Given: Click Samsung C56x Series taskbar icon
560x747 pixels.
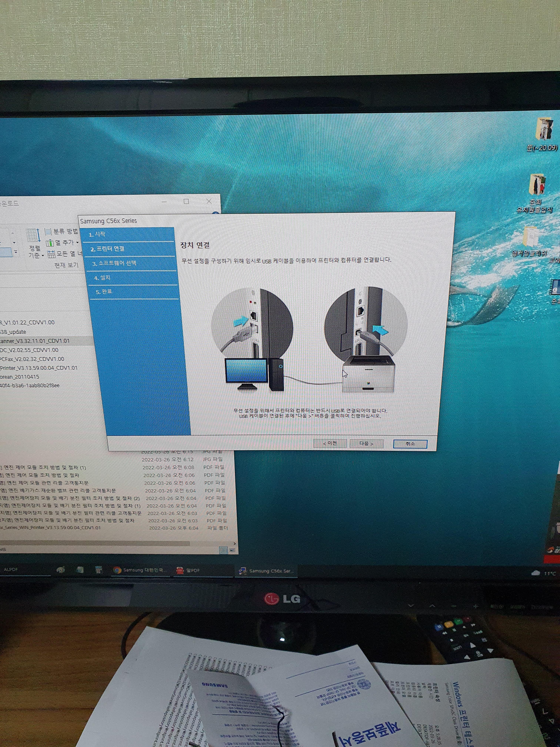Looking at the screenshot, I should pyautogui.click(x=267, y=571).
